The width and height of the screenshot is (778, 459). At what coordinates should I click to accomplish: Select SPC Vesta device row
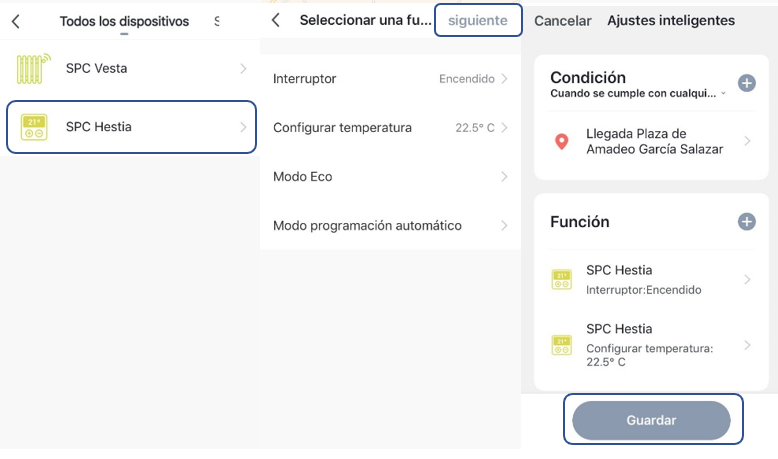click(x=130, y=69)
